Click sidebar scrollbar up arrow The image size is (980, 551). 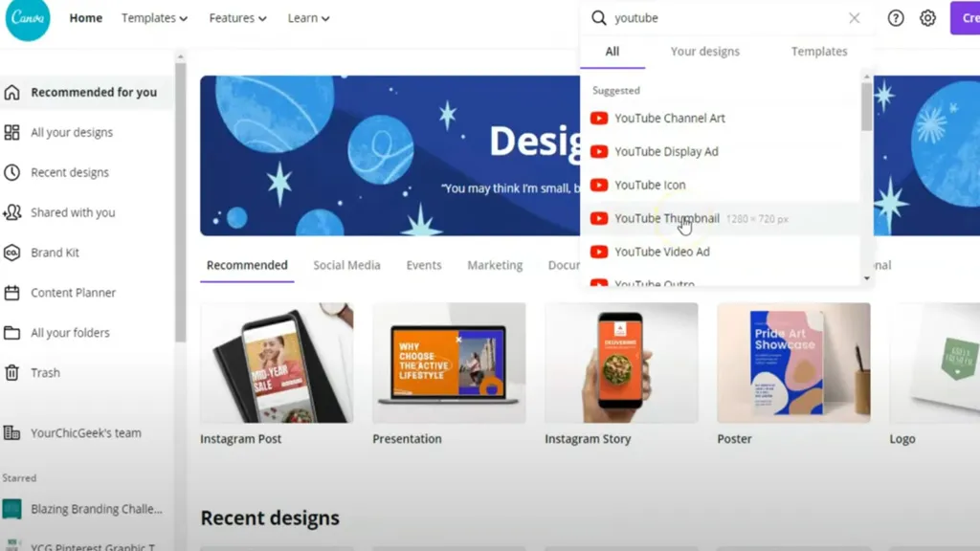(180, 56)
